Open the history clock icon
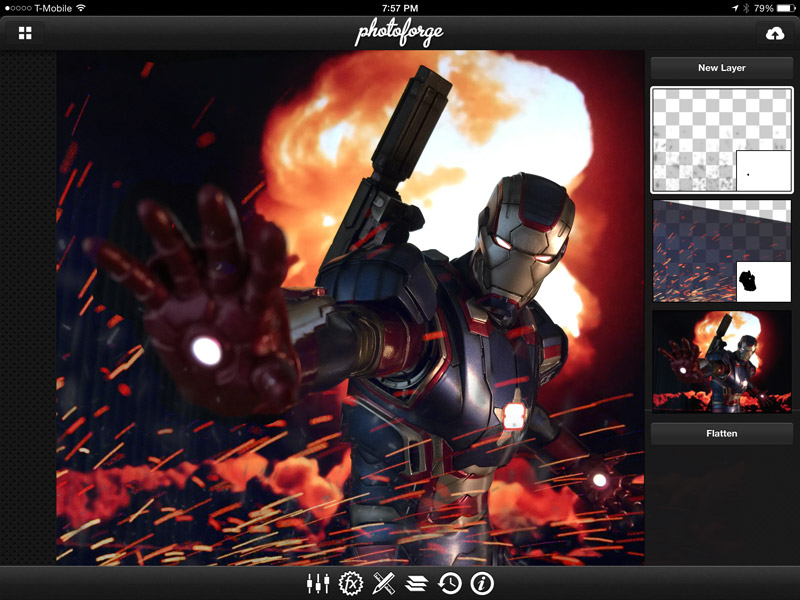This screenshot has height=600, width=800. tap(449, 583)
